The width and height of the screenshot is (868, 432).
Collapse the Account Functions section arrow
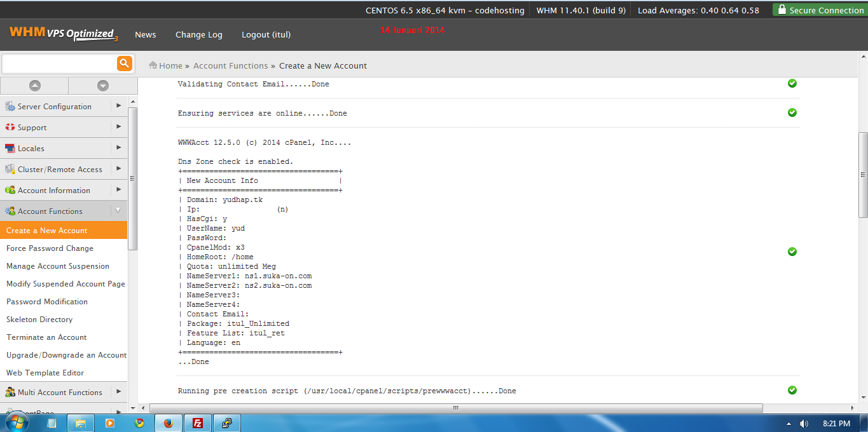(x=118, y=211)
